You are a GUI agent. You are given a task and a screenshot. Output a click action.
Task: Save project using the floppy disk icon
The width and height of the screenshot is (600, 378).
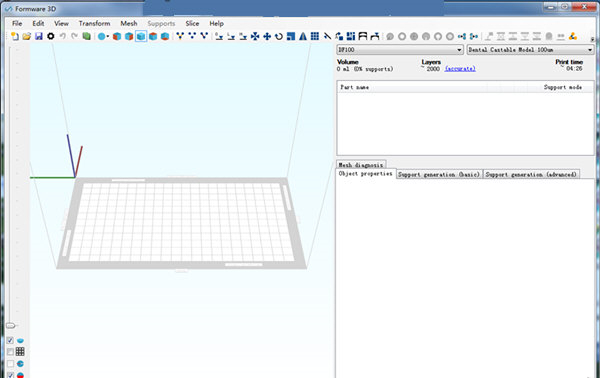(x=39, y=36)
